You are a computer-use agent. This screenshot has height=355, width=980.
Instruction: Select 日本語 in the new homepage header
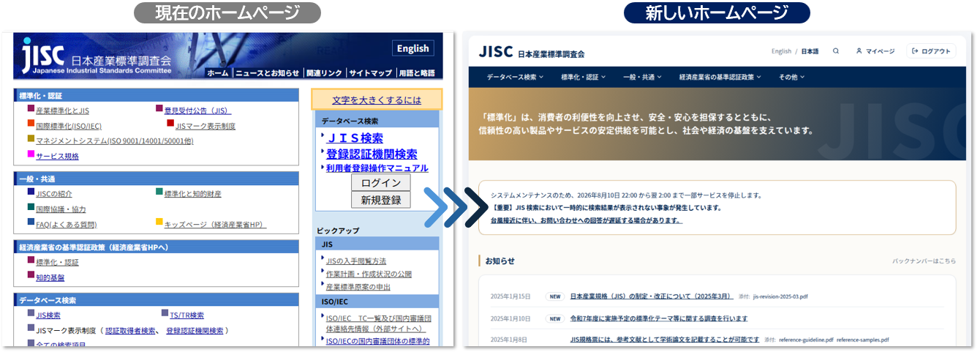point(810,51)
